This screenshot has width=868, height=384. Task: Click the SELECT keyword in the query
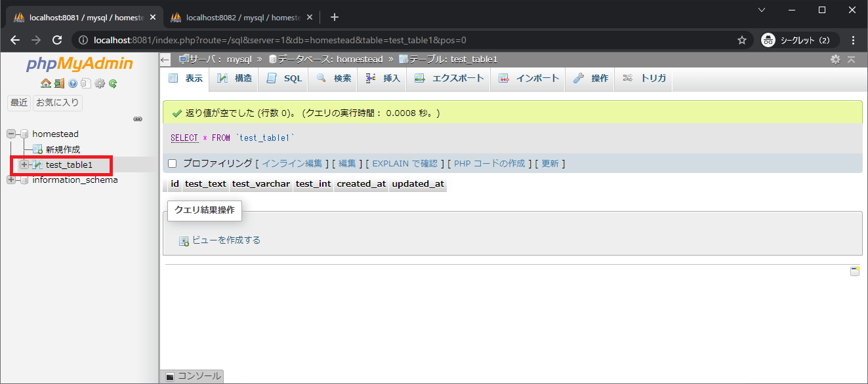coord(184,138)
